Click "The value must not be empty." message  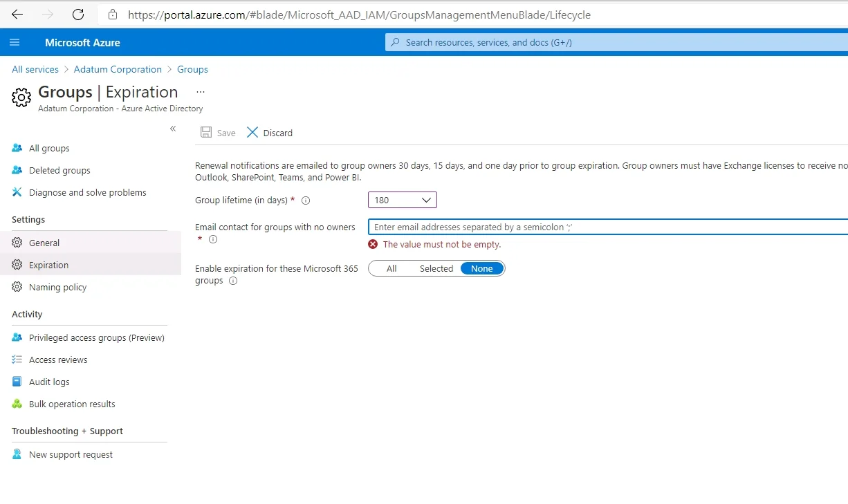(442, 244)
